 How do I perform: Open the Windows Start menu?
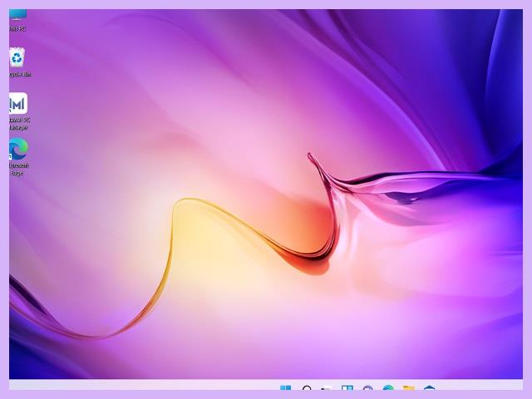(x=285, y=387)
